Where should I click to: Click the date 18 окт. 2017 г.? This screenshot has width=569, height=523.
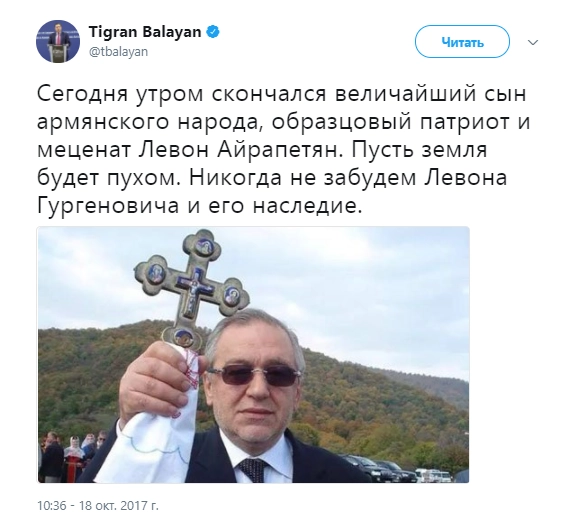coord(119,506)
